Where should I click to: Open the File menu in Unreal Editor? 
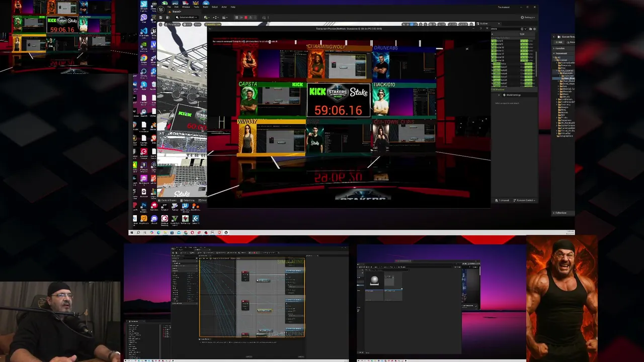pyautogui.click(x=169, y=7)
